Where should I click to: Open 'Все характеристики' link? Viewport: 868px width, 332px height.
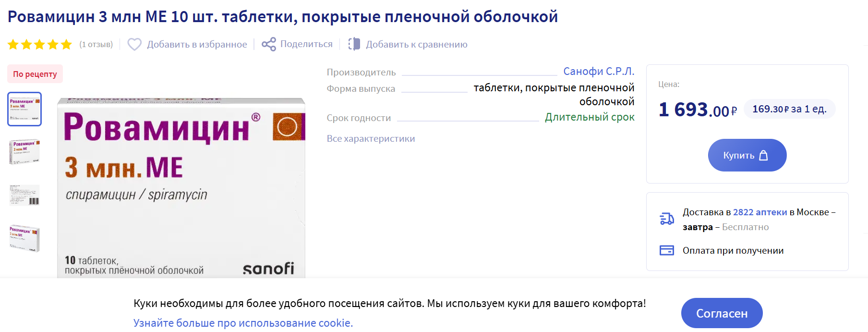pos(371,138)
